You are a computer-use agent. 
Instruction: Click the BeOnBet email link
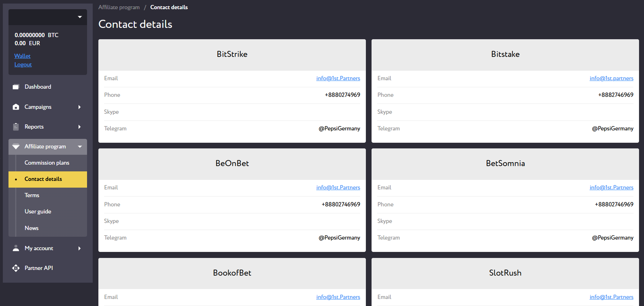338,188
